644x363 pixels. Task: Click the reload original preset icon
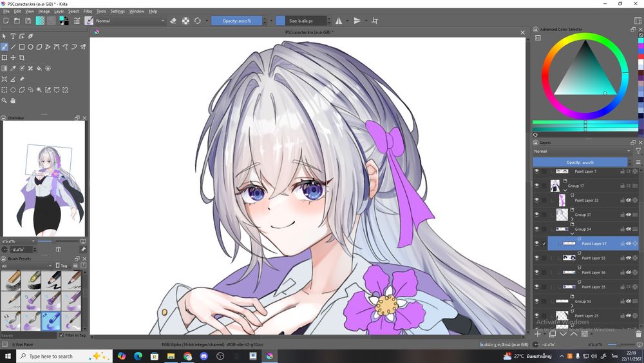pyautogui.click(x=198, y=21)
